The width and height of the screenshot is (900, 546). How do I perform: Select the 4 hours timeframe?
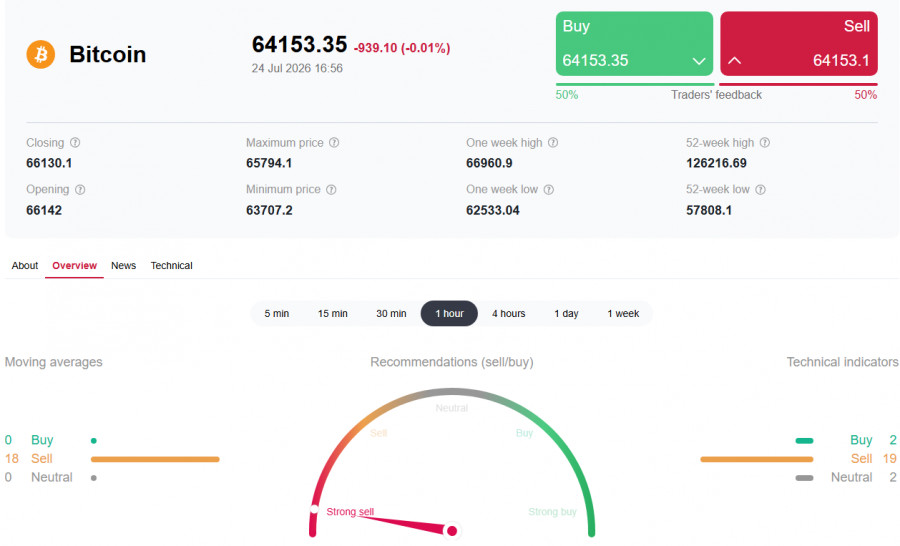(x=509, y=313)
